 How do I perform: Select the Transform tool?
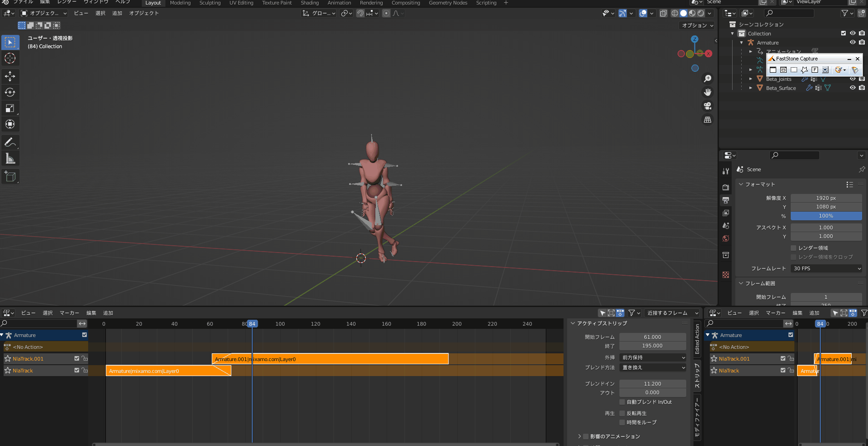point(10,124)
